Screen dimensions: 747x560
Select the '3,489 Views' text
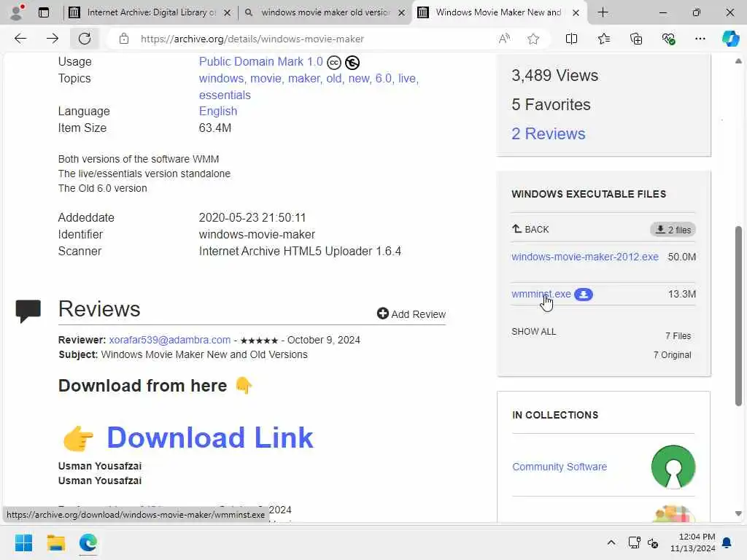click(x=554, y=76)
